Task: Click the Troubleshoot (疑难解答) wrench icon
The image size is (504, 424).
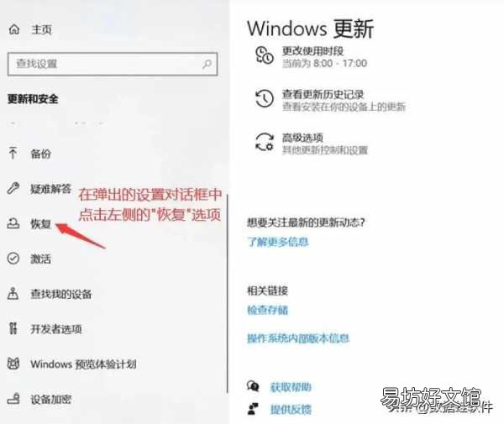Action: tap(13, 188)
